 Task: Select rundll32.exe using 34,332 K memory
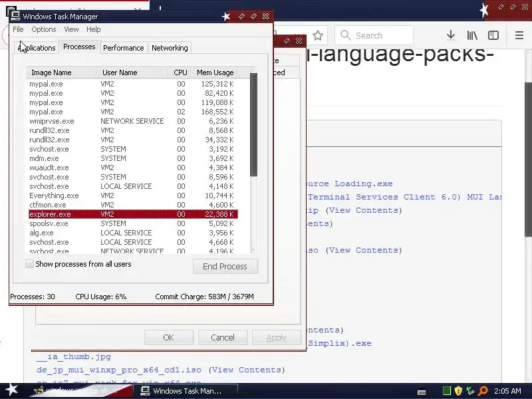point(133,140)
